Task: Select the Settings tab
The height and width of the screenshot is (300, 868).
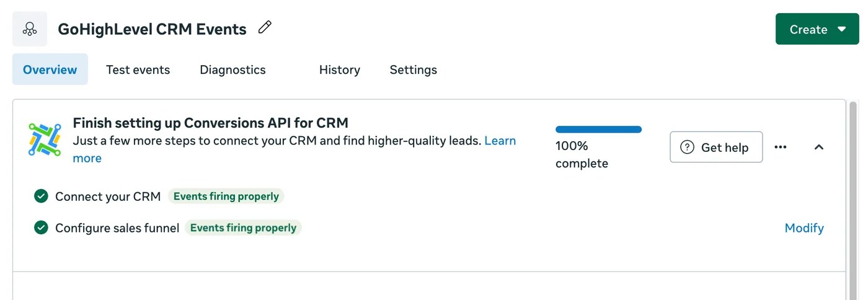Action: pos(413,70)
